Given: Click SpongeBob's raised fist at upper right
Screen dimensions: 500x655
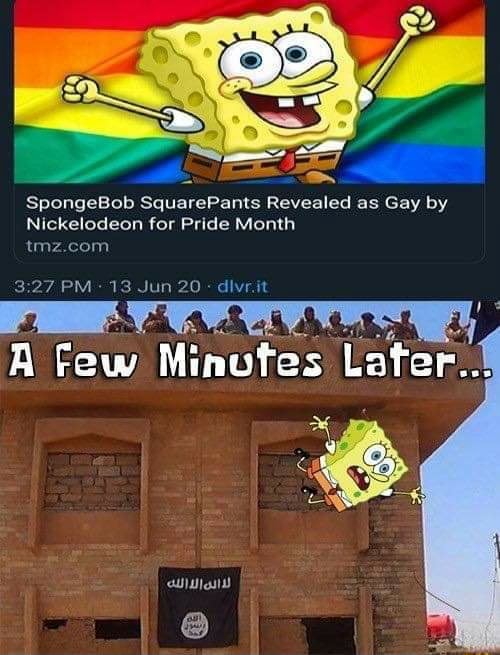Looking at the screenshot, I should click(x=417, y=20).
